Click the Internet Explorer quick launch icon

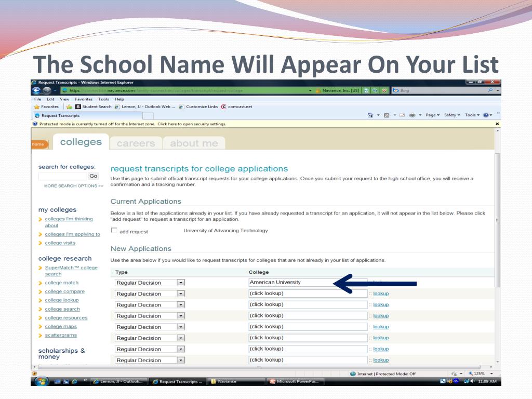coord(74,382)
